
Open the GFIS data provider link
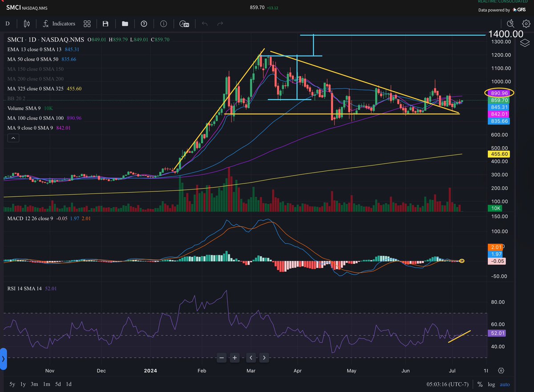[518, 10]
